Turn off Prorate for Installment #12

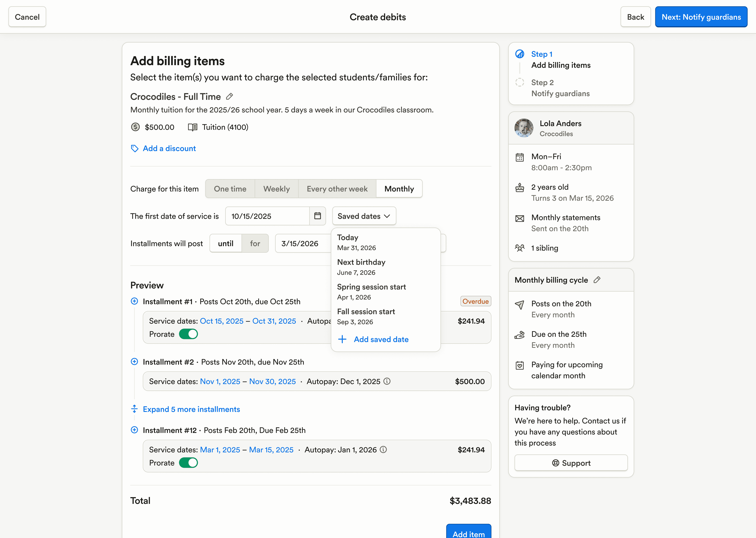click(x=188, y=463)
